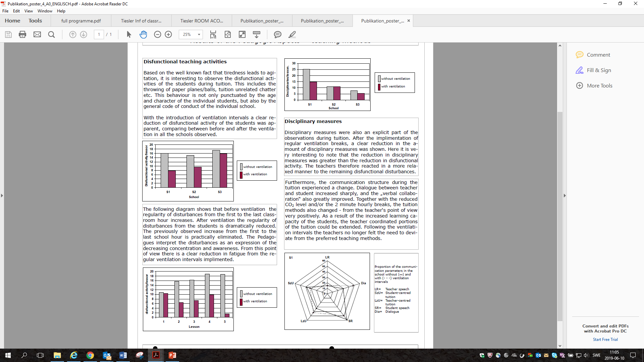Enter Full Screen mode icon
This screenshot has width=644, height=362.
[242, 35]
